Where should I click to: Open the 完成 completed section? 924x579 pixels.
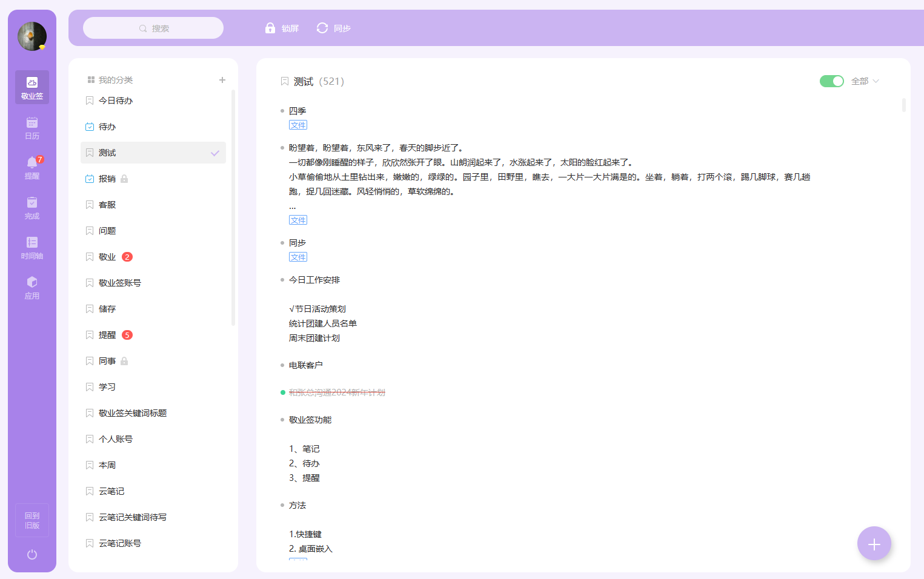[32, 208]
